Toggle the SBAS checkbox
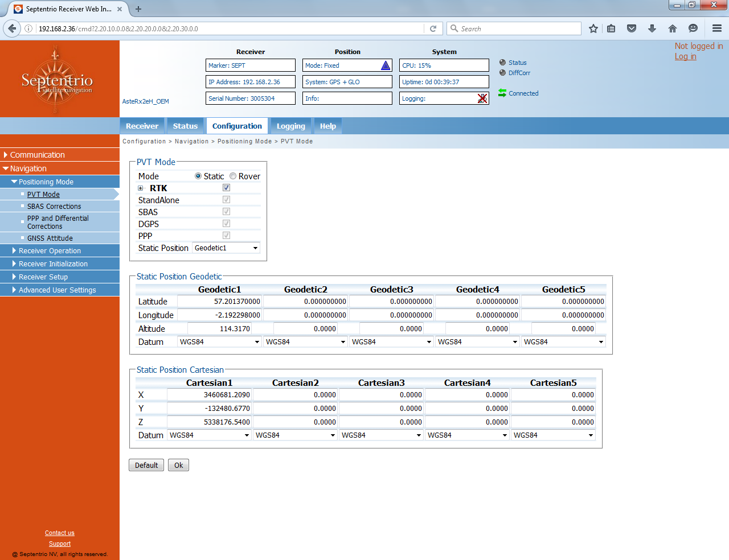 [226, 212]
